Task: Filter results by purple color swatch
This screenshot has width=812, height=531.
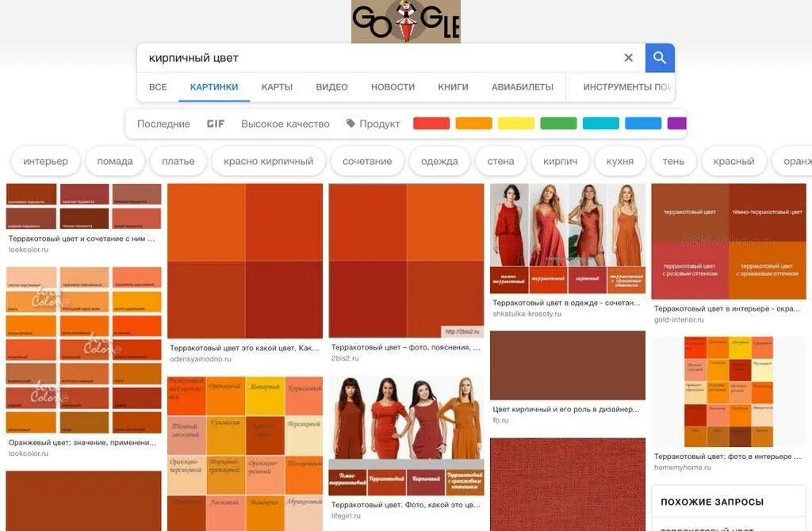Action: pos(677,123)
